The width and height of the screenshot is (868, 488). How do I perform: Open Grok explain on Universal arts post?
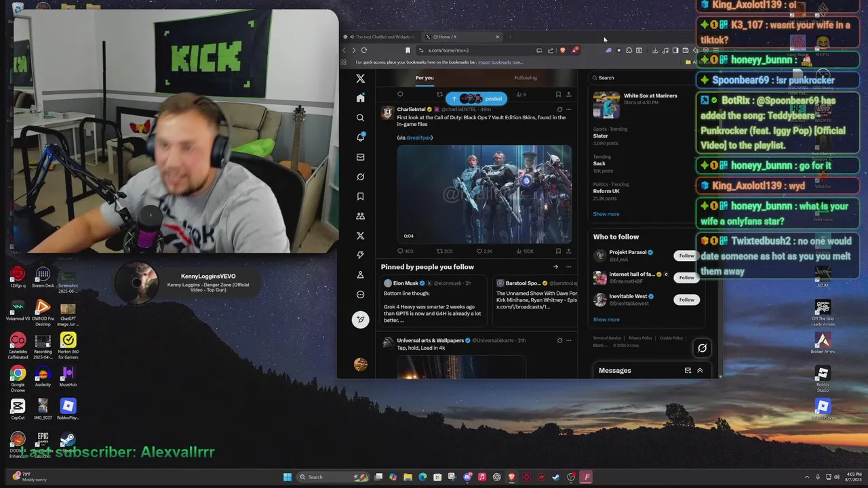coord(559,340)
